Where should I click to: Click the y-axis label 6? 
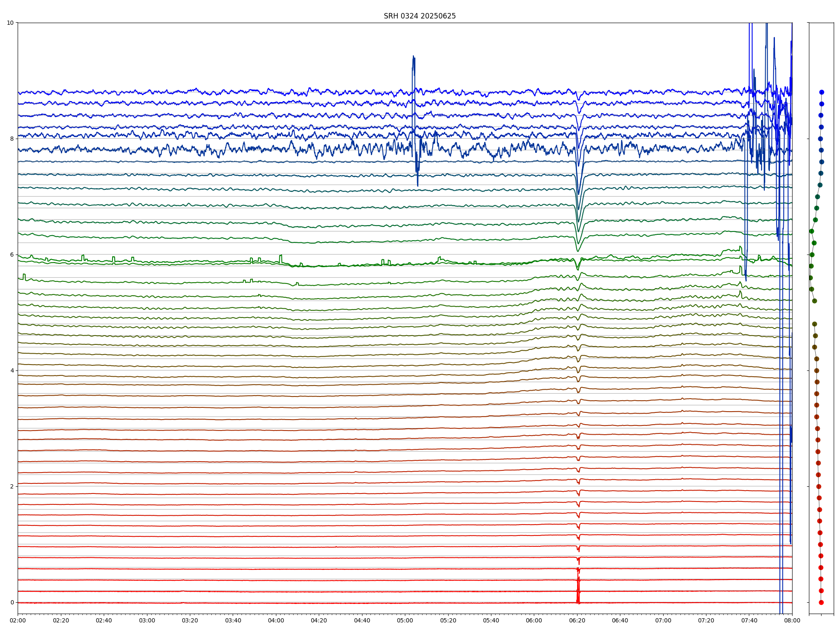tap(12, 255)
